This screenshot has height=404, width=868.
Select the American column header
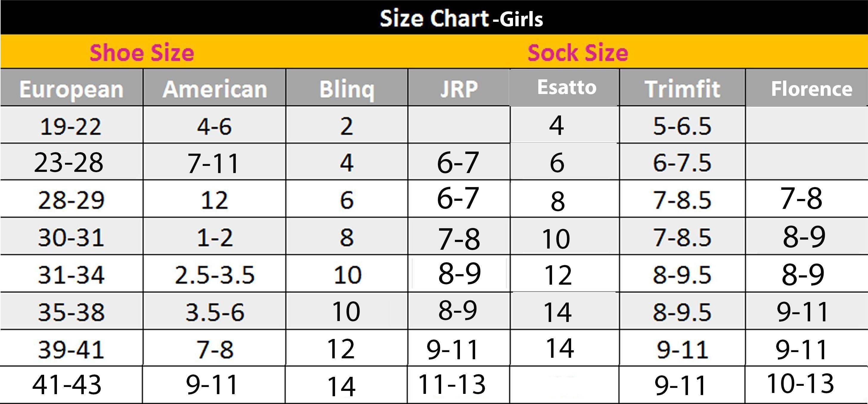click(x=215, y=89)
